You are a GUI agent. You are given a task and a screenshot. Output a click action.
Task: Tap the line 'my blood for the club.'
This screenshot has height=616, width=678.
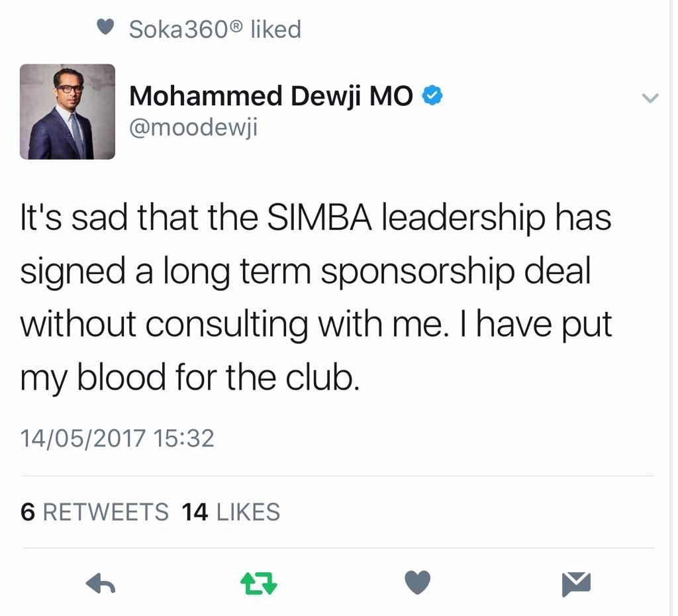189,378
